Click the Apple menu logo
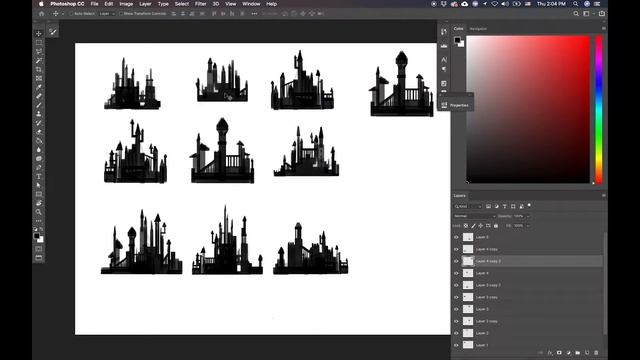Image resolution: width=640 pixels, height=360 pixels. (41, 4)
